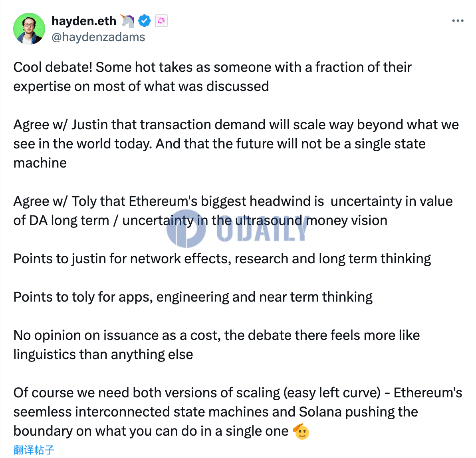Screen dimensions: 476x458
Task: Click the 翻译帖子 translate post link
Action: pos(34,450)
